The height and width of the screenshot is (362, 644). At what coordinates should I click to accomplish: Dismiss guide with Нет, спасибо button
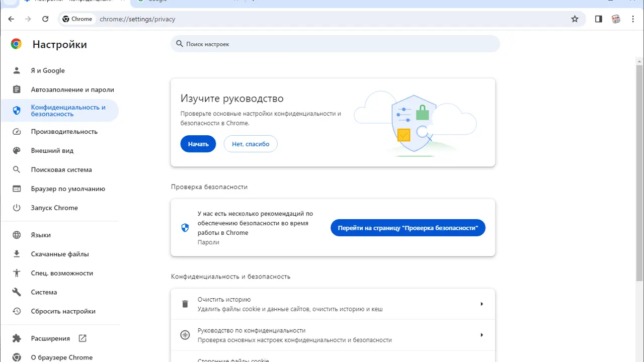[x=251, y=144]
